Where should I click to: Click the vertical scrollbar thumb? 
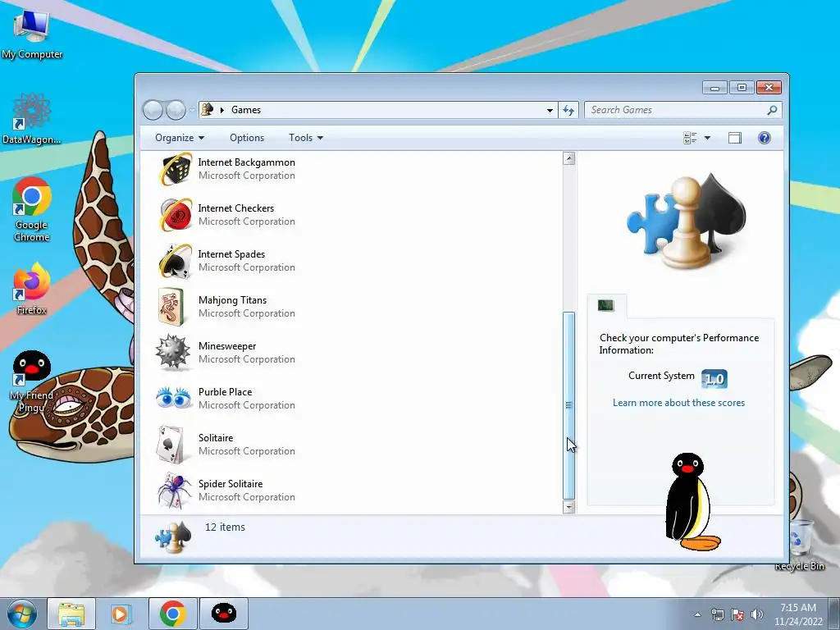click(x=569, y=405)
